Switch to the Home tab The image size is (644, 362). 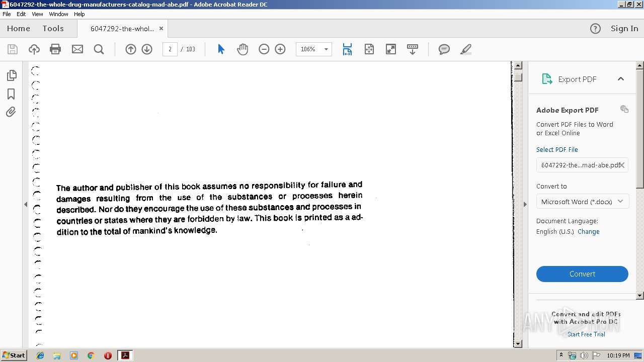tap(19, 29)
